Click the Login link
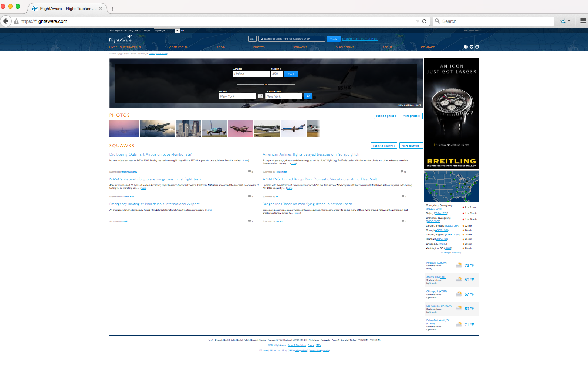Screen dimensions: 588x367 [147, 31]
